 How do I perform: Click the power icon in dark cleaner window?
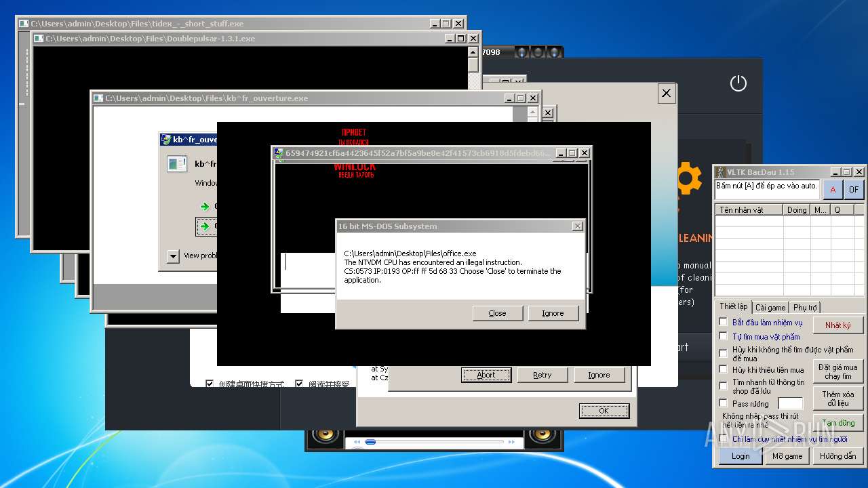738,83
